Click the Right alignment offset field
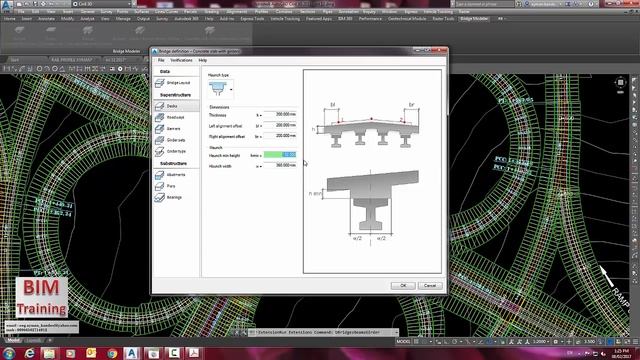Screen dimensions: 640x360 [x=280, y=136]
